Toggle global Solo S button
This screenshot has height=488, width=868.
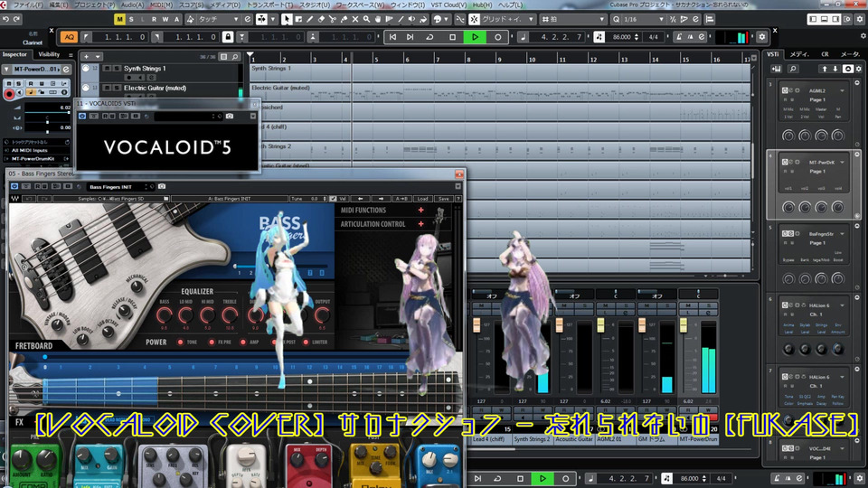coord(131,19)
